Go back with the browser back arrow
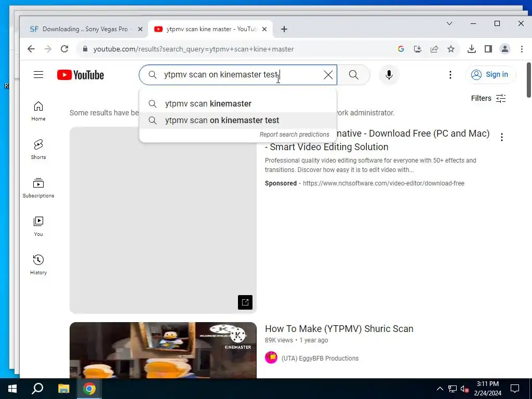This screenshot has width=532, height=399. (x=31, y=49)
